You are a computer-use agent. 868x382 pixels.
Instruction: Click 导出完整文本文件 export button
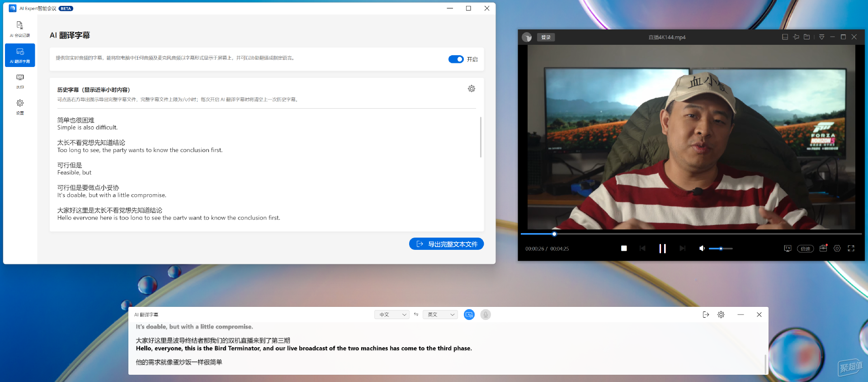click(x=446, y=244)
